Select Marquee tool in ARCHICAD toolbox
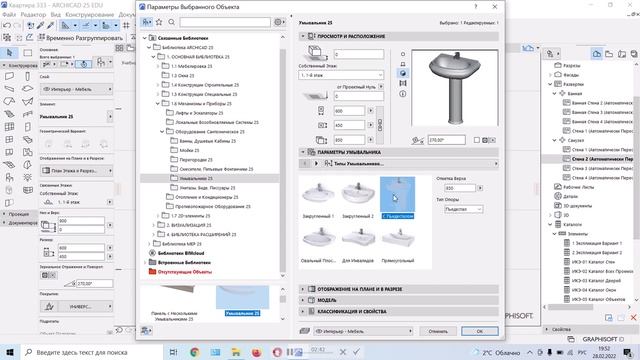 coord(27,52)
